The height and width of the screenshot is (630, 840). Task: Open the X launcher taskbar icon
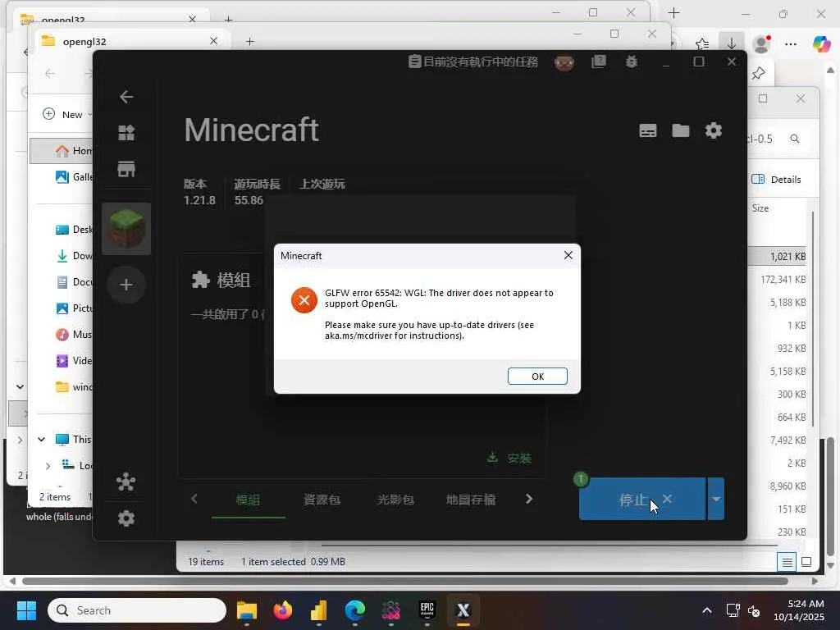pyautogui.click(x=463, y=610)
